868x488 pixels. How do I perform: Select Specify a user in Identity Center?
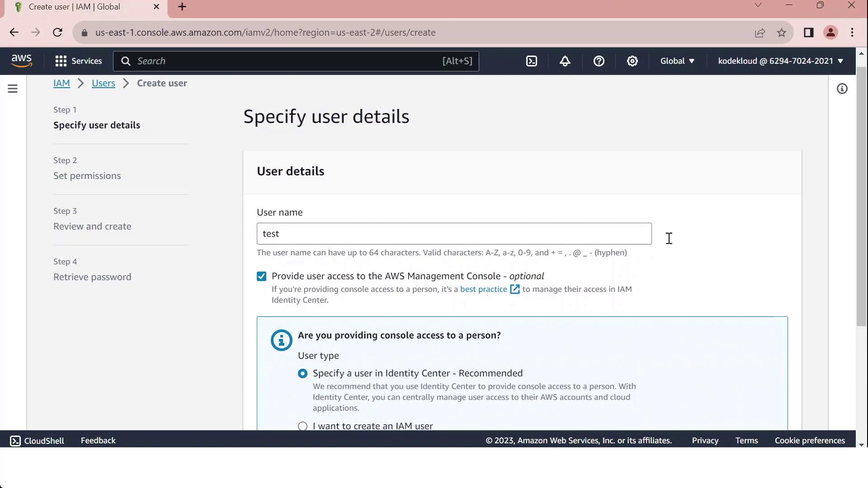303,374
